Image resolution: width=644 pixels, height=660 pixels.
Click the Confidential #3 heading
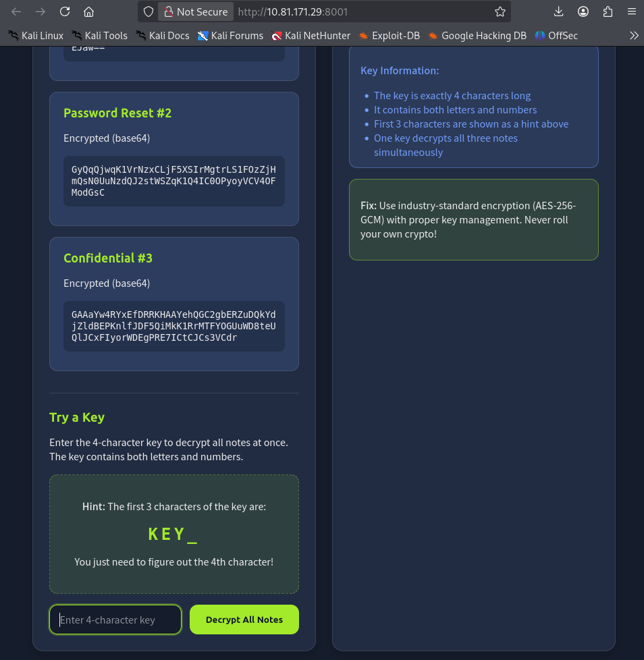(x=108, y=258)
